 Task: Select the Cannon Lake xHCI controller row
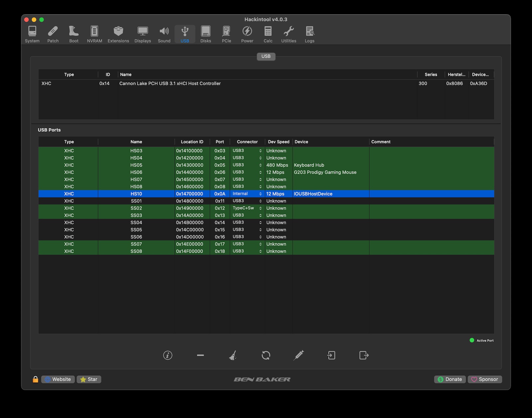click(x=170, y=83)
